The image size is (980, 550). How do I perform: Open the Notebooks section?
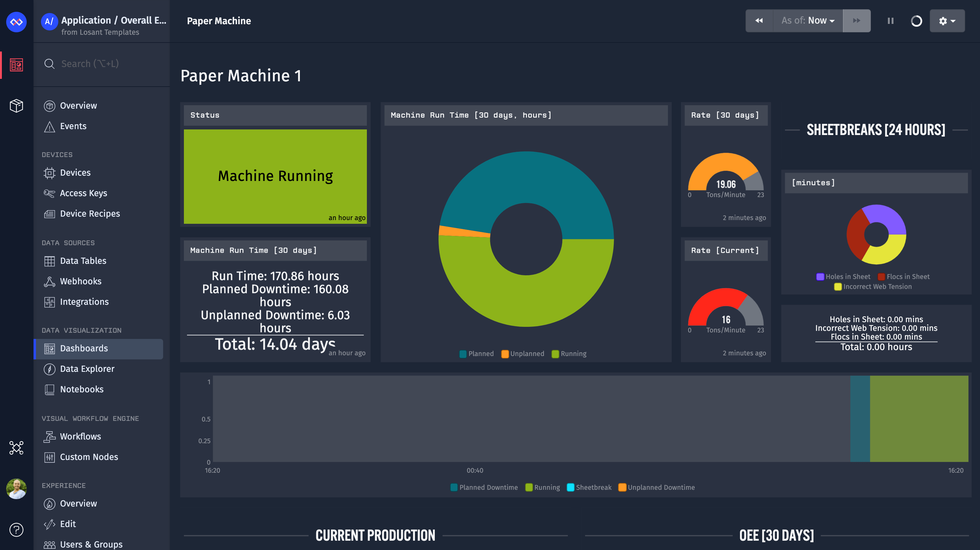coord(82,389)
